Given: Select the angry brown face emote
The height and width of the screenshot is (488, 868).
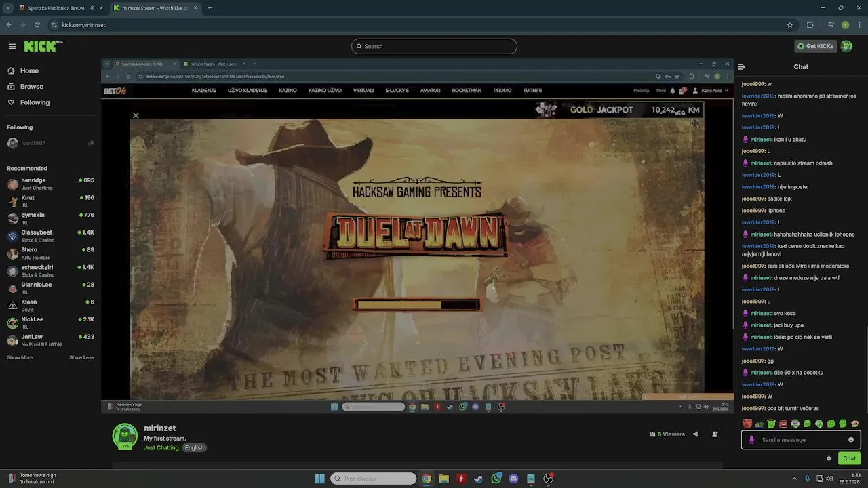Looking at the screenshot, I should pos(783,424).
